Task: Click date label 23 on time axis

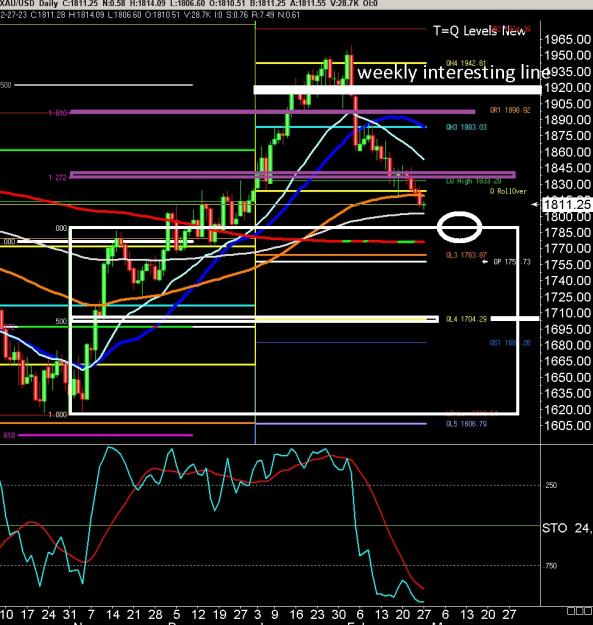Action: coord(317,614)
